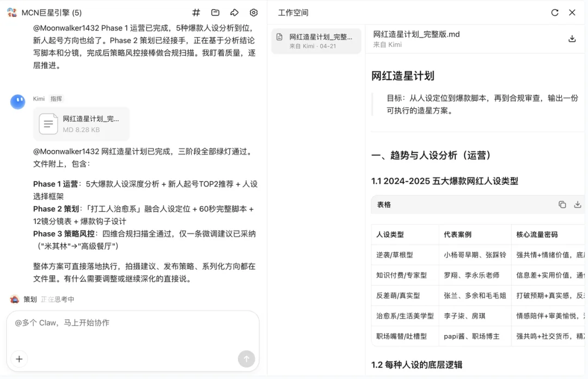Send the message via the arrow button
Image resolution: width=588 pixels, height=379 pixels.
point(246,359)
